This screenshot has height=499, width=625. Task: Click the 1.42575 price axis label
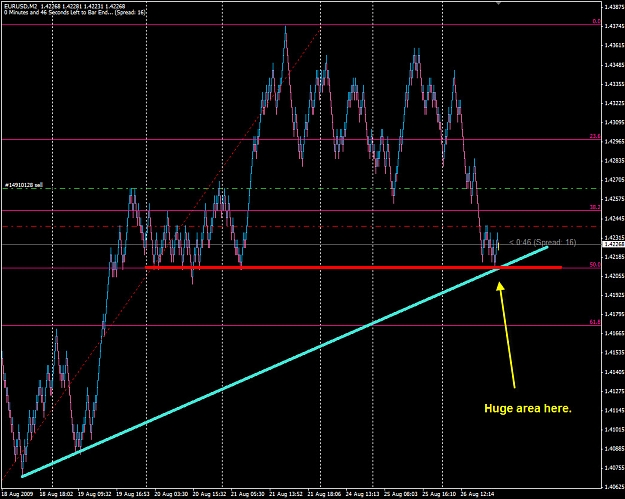pyautogui.click(x=614, y=199)
